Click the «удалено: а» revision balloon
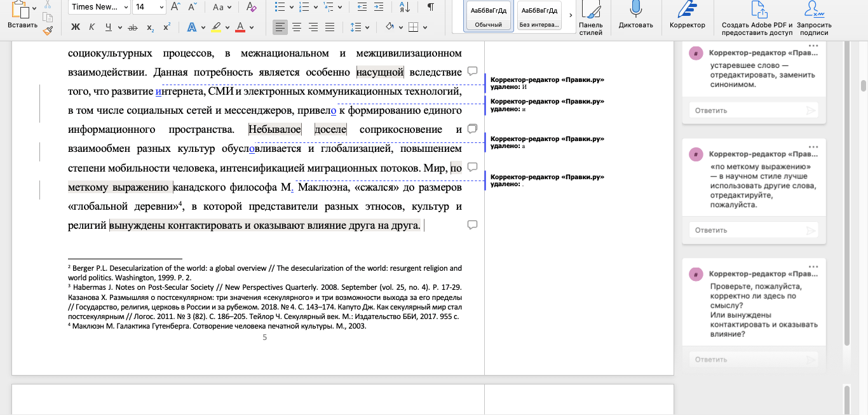Image resolution: width=868 pixels, height=415 pixels. coord(548,142)
